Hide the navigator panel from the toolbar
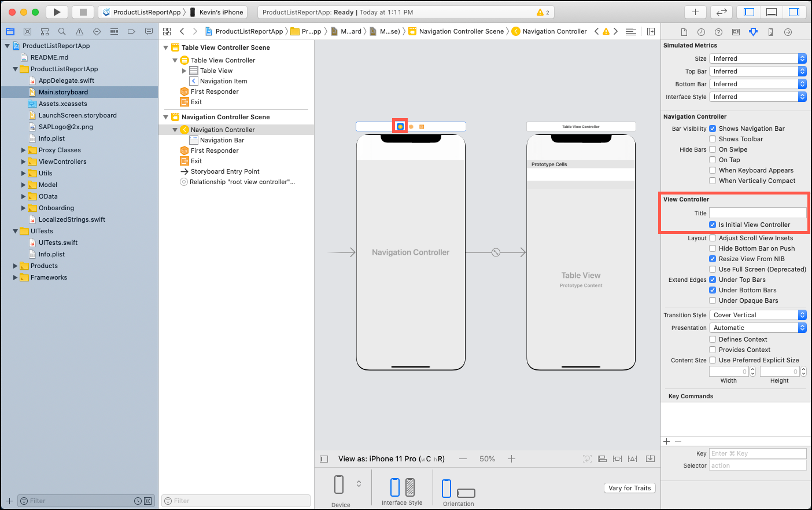This screenshot has width=812, height=510. click(x=749, y=12)
